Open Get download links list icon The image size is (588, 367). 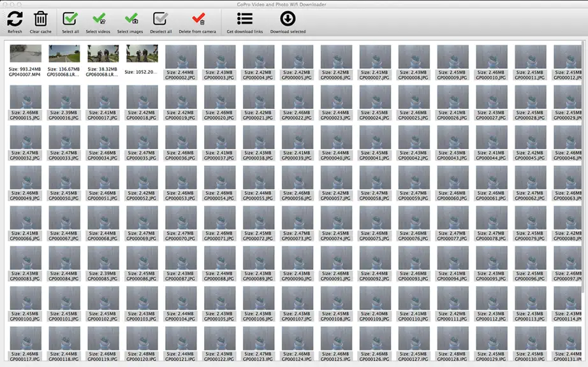pyautogui.click(x=244, y=18)
